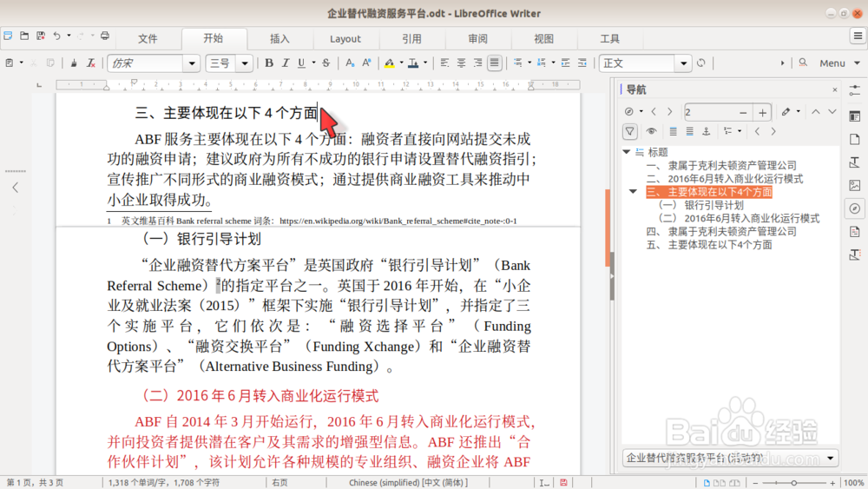The width and height of the screenshot is (868, 489).
Task: Select single-page view in status bar
Action: [707, 483]
